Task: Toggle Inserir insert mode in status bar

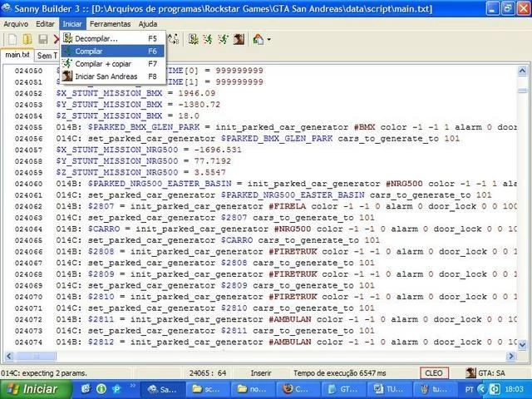Action: (261, 373)
